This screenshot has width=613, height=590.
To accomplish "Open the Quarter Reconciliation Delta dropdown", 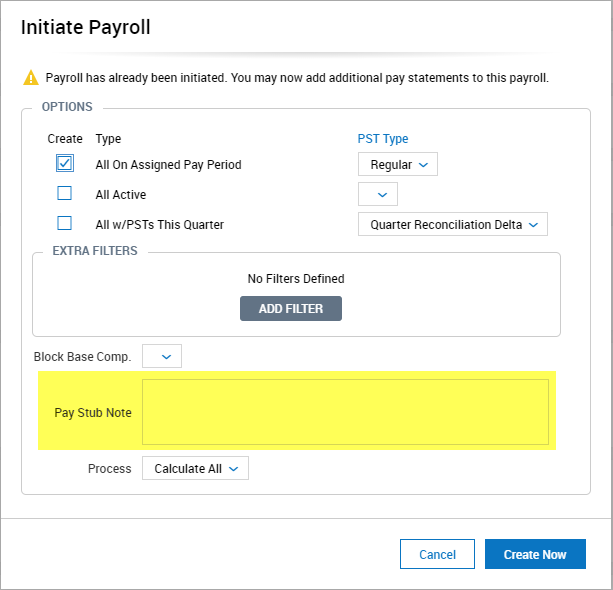I will 452,224.
